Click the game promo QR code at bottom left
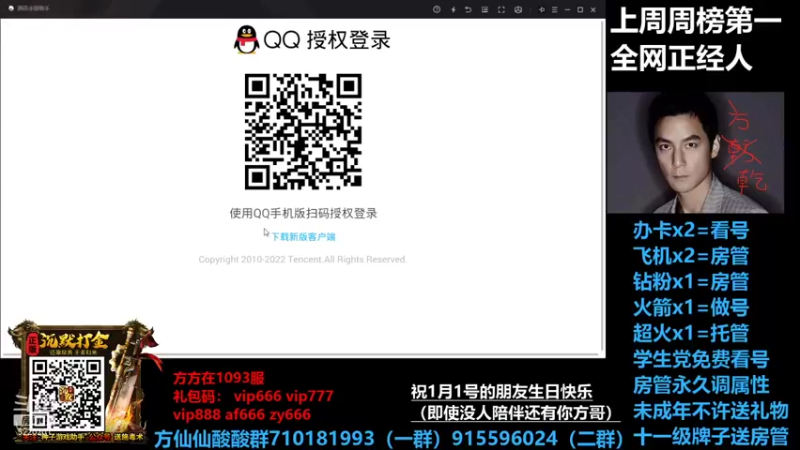Viewport: 800px width, 450px height. click(x=66, y=393)
